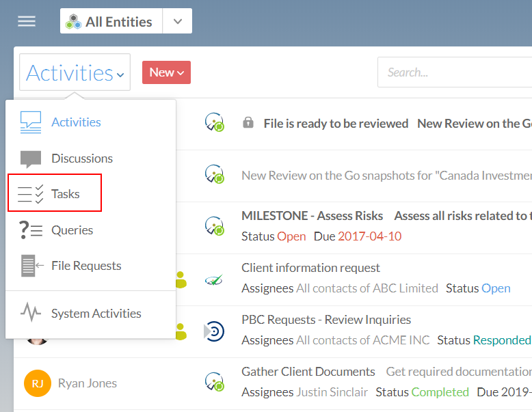Click Get required documentation description
This screenshot has height=412, width=532.
[x=459, y=372]
